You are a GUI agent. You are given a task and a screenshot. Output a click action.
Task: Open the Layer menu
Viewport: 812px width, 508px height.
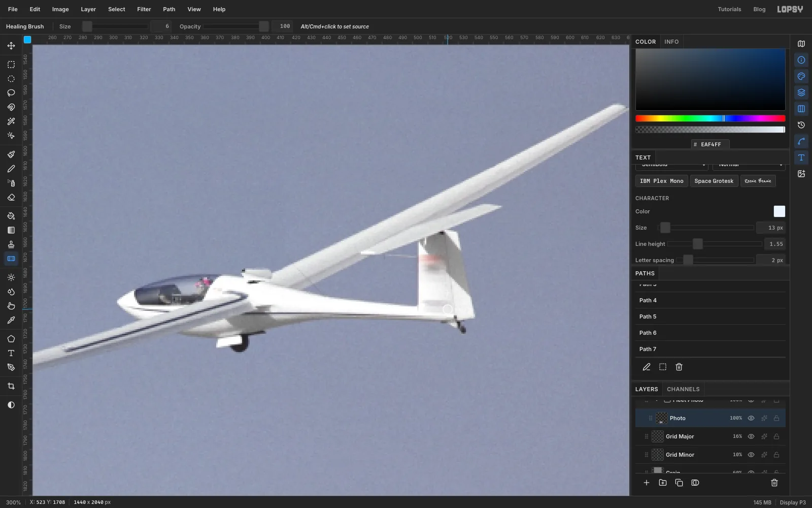(88, 9)
